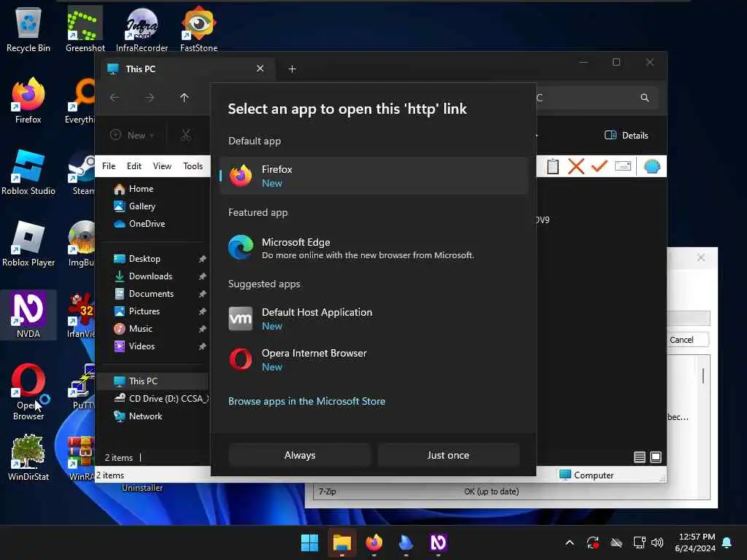Viewport: 747px width, 560px height.
Task: Open Edit menu in Explorer
Action: [134, 166]
